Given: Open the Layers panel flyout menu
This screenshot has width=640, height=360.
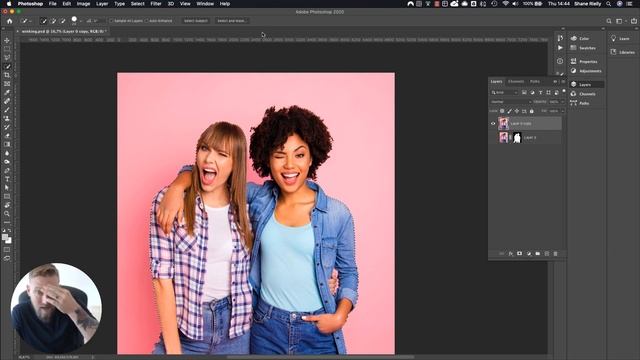Looking at the screenshot, I should (x=563, y=82).
